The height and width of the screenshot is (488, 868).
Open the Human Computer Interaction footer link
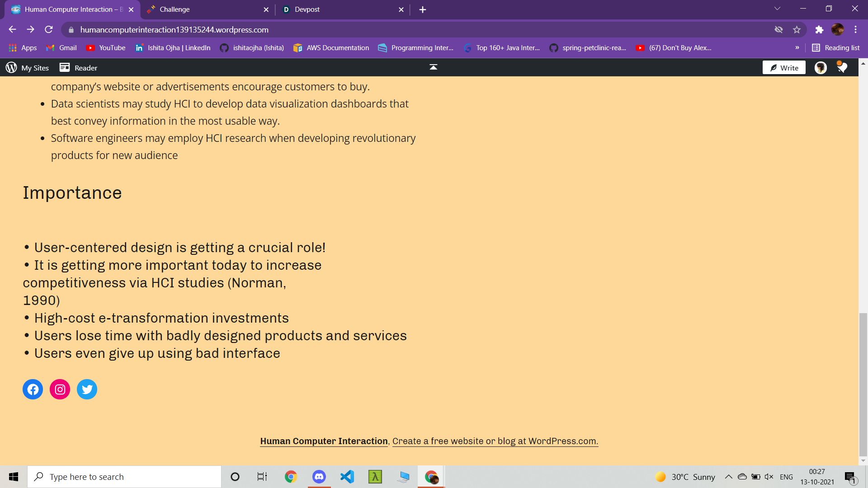(x=324, y=441)
